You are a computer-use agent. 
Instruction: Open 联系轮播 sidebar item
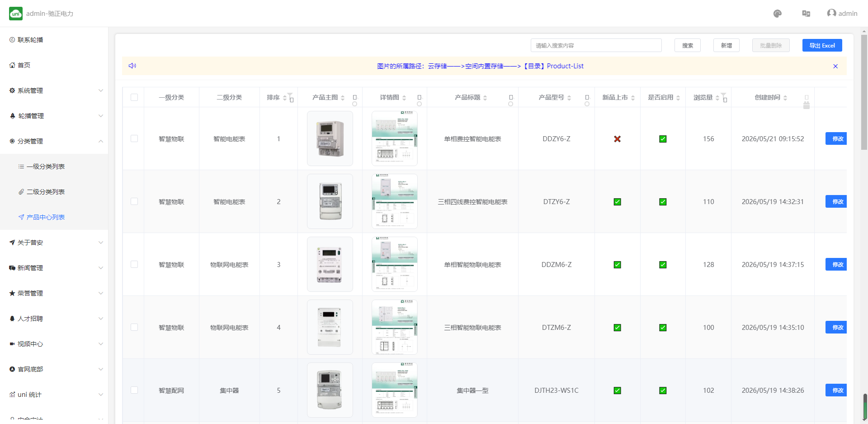click(x=54, y=40)
